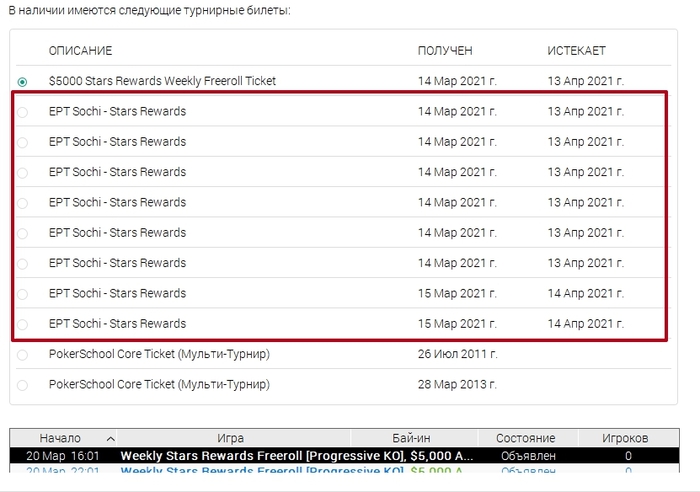
Task: Select the highlighted Weekly Stars Rewards Freeroll tournament name
Action: point(297,456)
